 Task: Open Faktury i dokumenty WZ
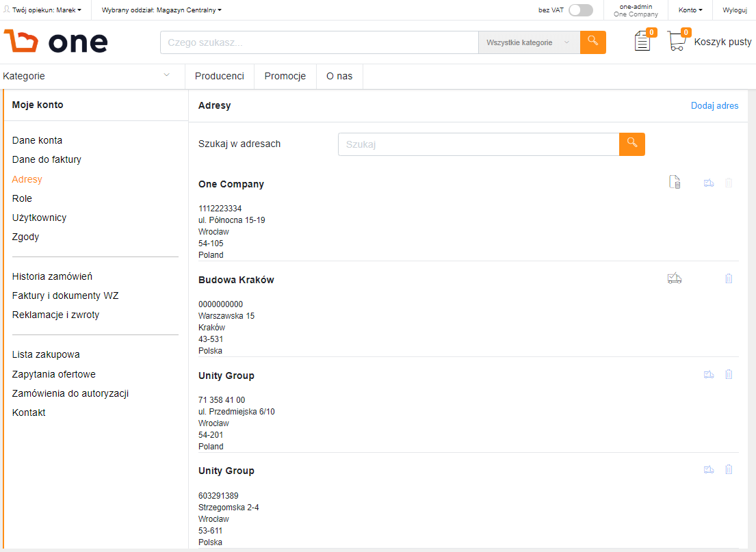(65, 296)
